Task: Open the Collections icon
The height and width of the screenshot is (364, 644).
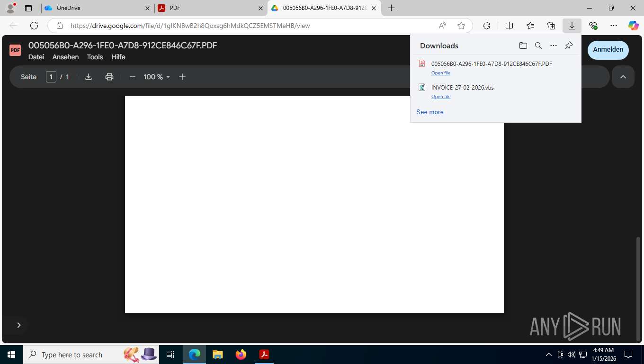Action: click(551, 26)
